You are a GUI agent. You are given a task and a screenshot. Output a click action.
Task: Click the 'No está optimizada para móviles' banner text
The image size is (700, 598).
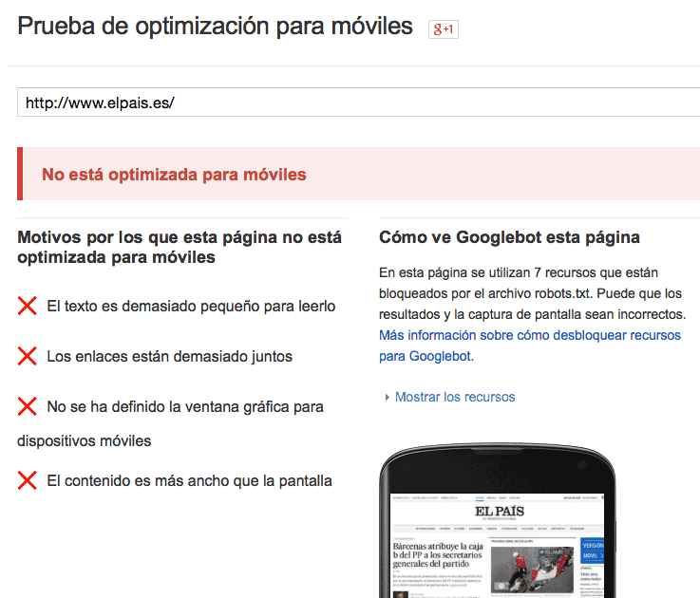point(174,175)
